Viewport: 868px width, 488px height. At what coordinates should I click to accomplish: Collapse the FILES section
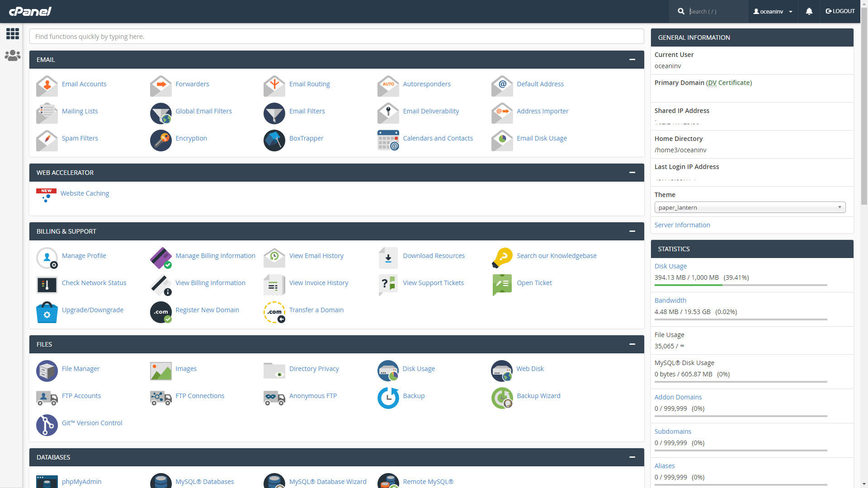point(632,344)
